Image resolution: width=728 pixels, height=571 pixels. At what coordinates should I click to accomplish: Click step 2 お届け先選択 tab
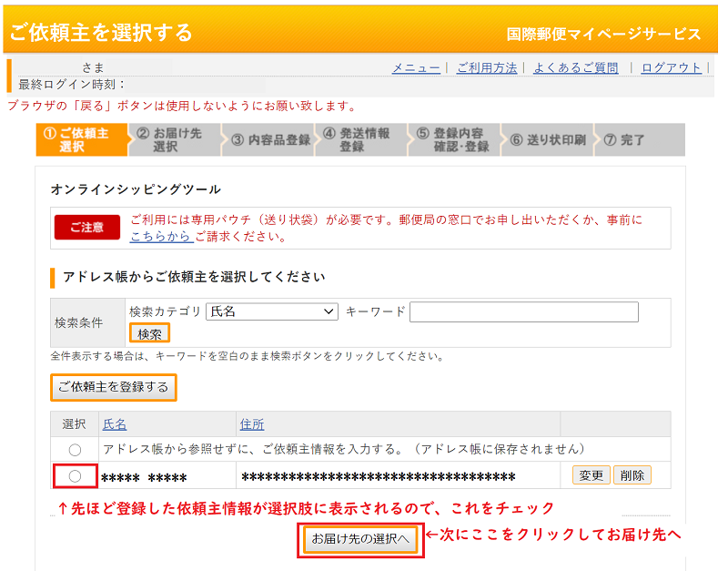coord(174,140)
